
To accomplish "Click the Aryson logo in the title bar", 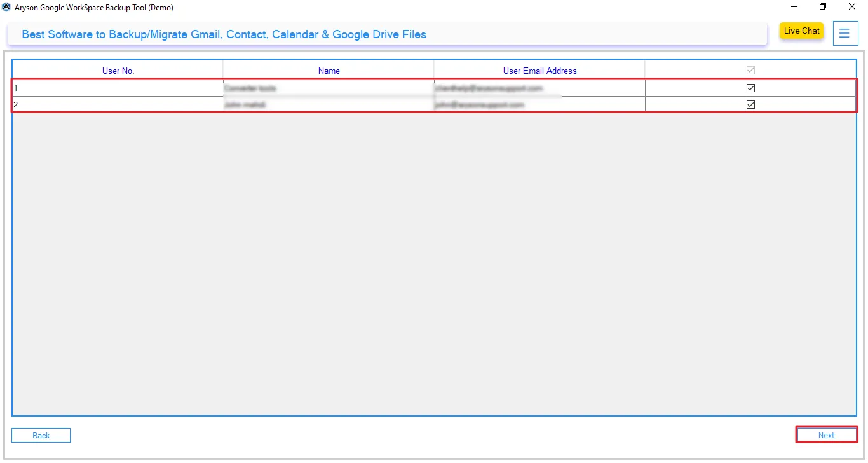I will click(x=6, y=7).
